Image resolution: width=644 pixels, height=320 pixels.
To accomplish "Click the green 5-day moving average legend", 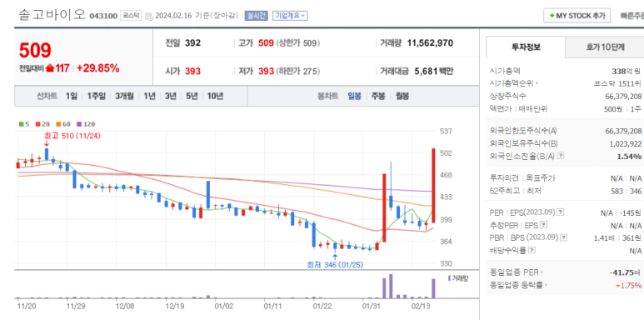I will [x=24, y=124].
